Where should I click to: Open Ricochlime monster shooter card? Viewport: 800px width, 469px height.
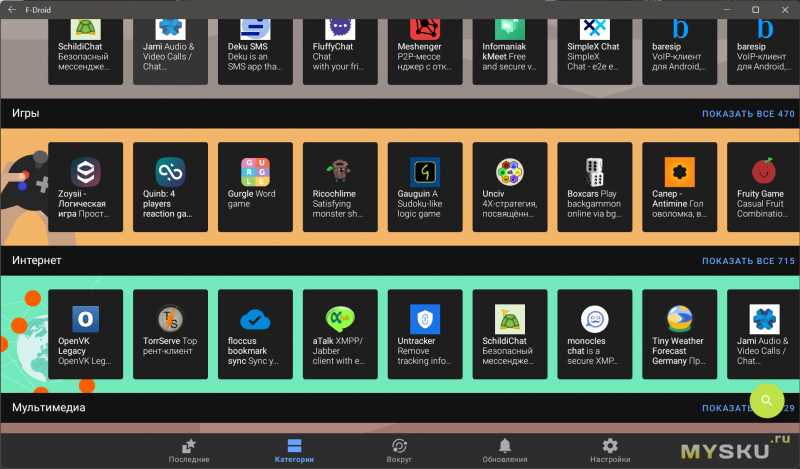(x=340, y=187)
